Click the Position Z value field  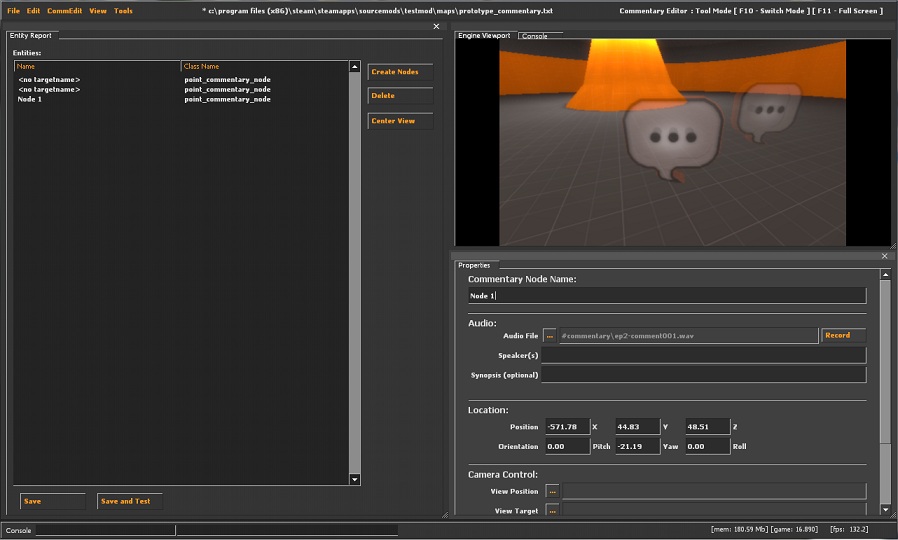708,427
